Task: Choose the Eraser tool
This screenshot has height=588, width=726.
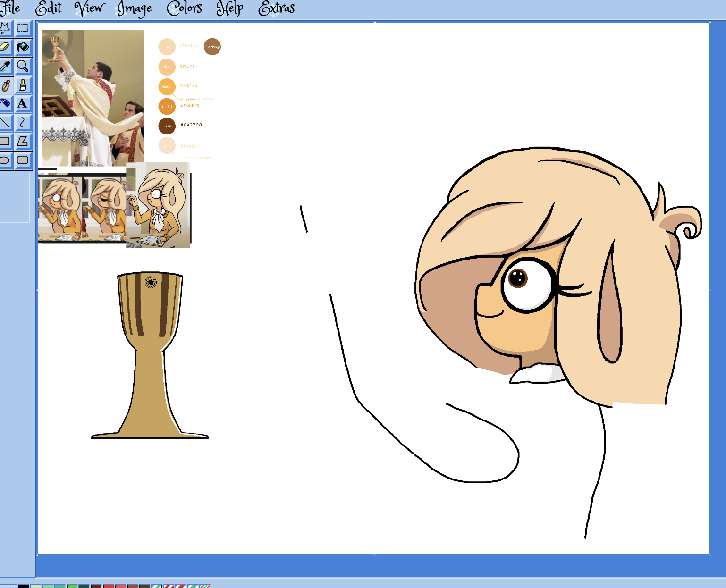Action: click(x=5, y=47)
